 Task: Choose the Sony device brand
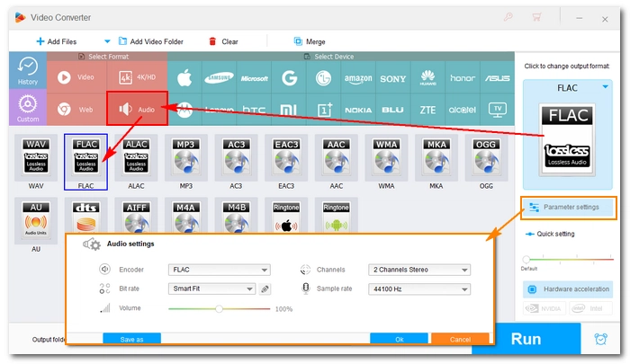393,77
